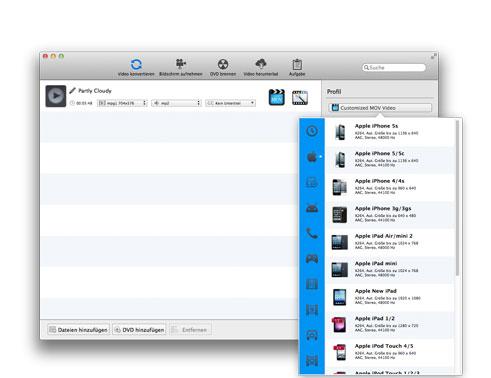Image resolution: width=491 pixels, height=378 pixels.
Task: Choose the Apple iPad Air/mini 2 profile
Action: coord(390,242)
